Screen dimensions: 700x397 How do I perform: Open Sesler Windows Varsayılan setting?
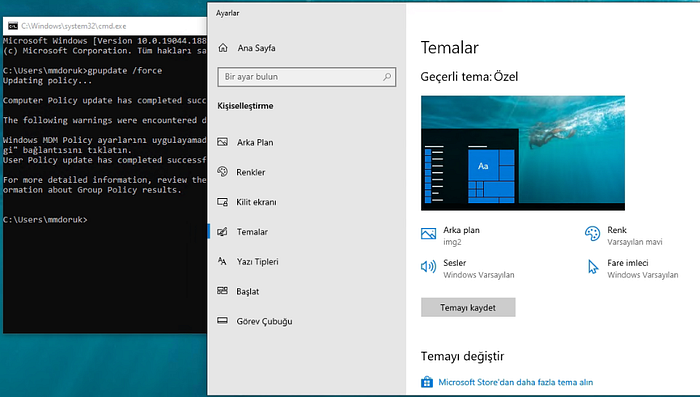tap(467, 268)
